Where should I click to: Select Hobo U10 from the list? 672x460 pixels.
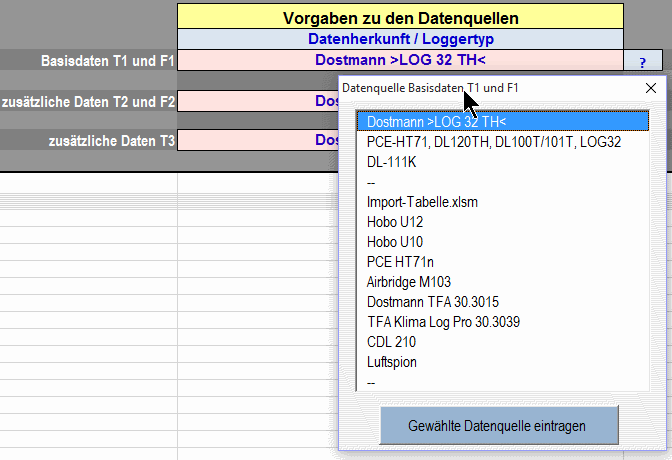tap(503, 242)
